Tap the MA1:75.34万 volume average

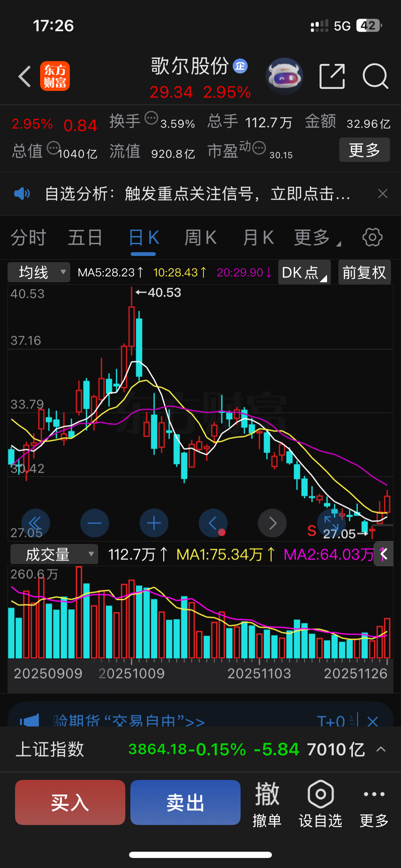pyautogui.click(x=226, y=554)
